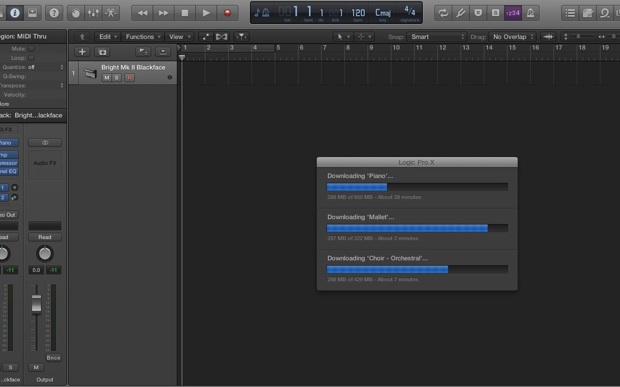
Task: Mute the Bright Mk II Blackface track
Action: coord(107,78)
